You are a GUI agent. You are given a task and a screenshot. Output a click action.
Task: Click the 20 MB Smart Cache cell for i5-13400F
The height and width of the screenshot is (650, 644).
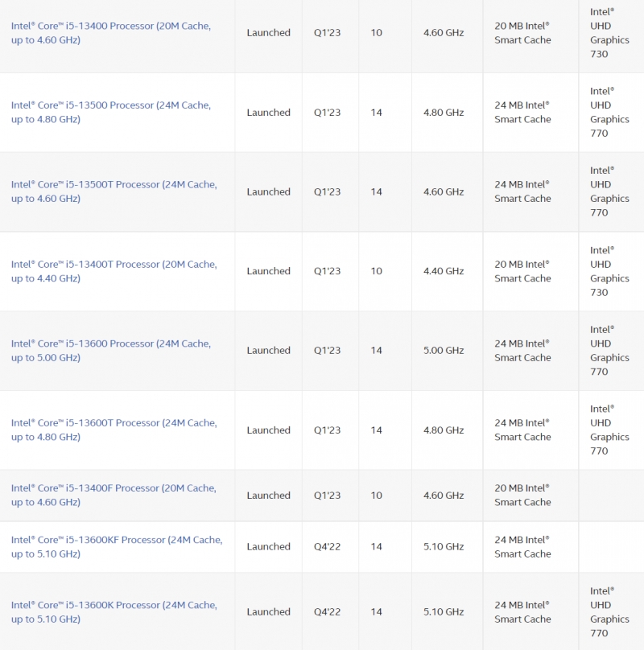[x=522, y=495]
